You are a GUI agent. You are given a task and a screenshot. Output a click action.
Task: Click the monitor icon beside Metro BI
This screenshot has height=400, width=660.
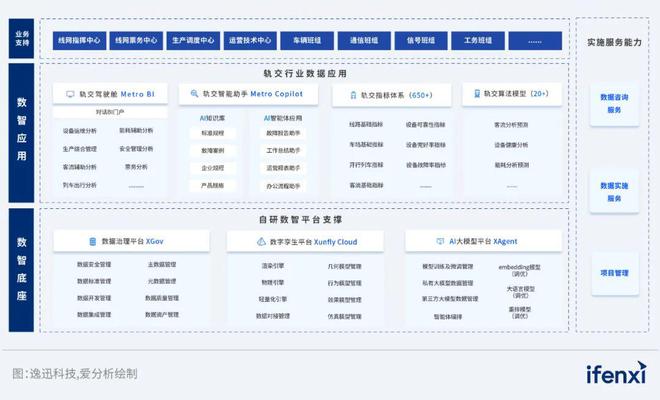70,94
